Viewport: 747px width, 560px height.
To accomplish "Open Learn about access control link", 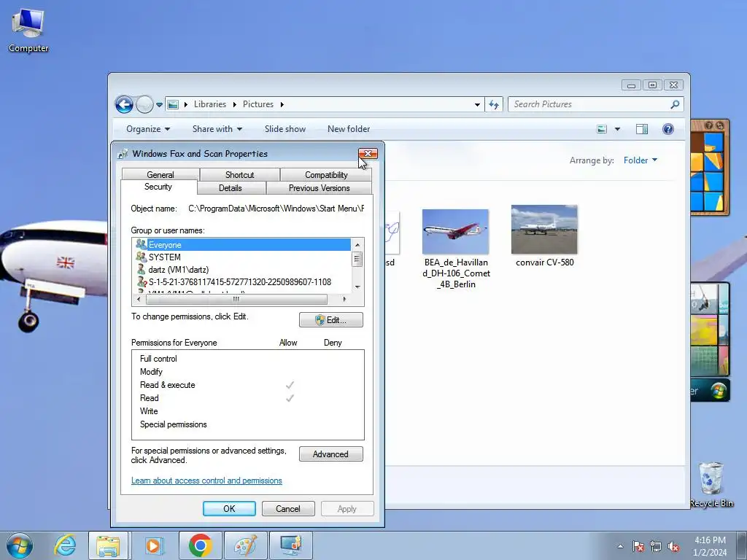I will (x=206, y=481).
